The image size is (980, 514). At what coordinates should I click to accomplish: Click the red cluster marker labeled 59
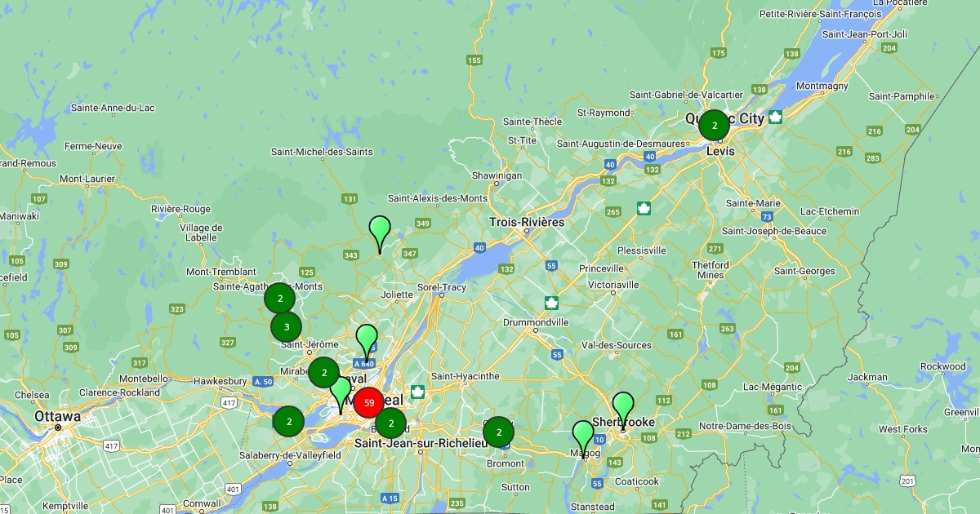369,402
